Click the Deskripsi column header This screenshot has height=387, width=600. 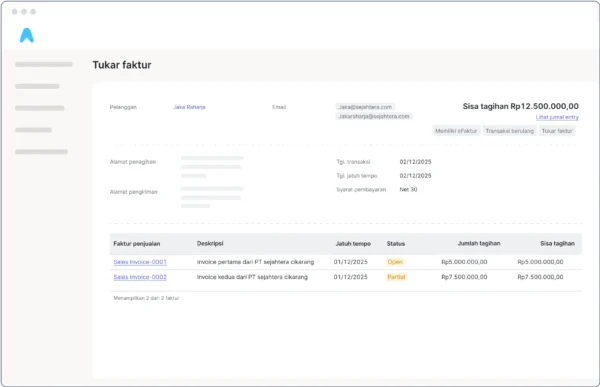[210, 243]
